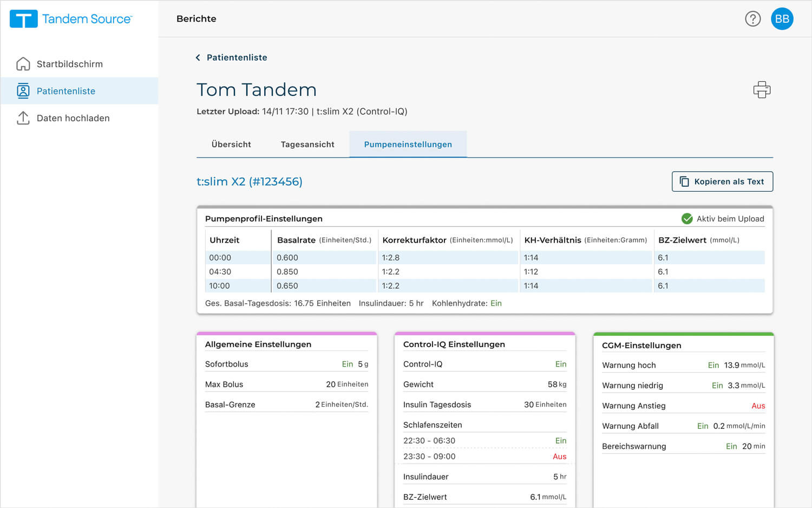Click the 00:00 Uhrzeit cell
Image resolution: width=812 pixels, height=508 pixels.
point(238,257)
